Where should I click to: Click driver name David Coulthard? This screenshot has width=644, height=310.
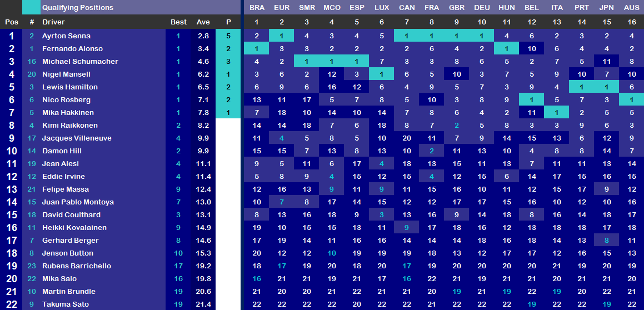click(71, 215)
